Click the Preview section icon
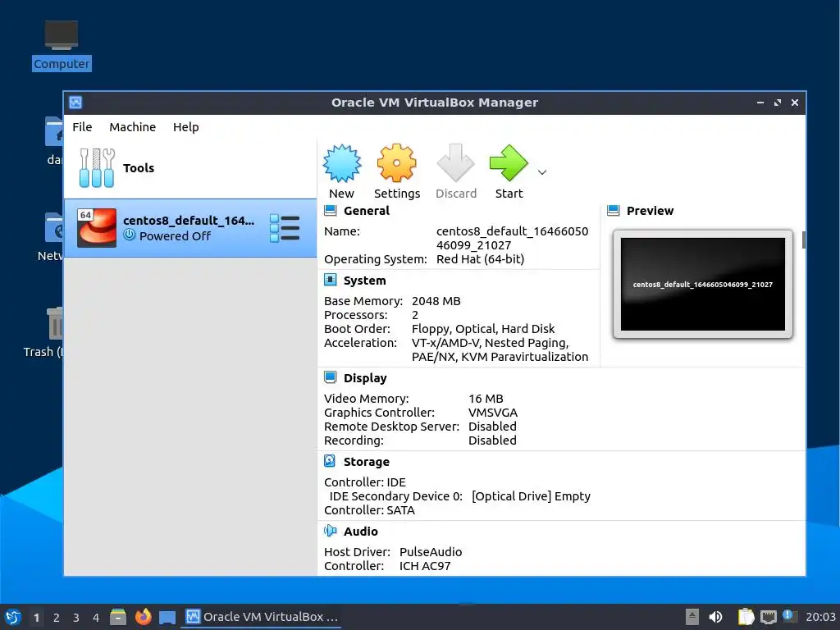Screen dimensions: 840x630 pyautogui.click(x=614, y=211)
